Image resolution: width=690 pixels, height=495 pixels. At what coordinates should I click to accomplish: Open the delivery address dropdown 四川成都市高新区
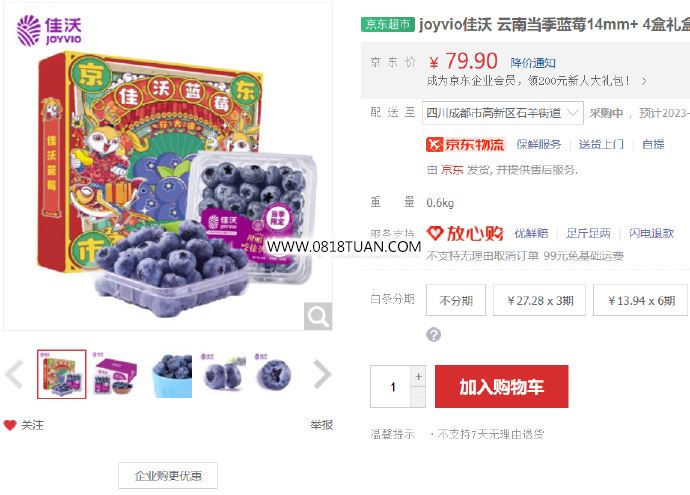[503, 113]
